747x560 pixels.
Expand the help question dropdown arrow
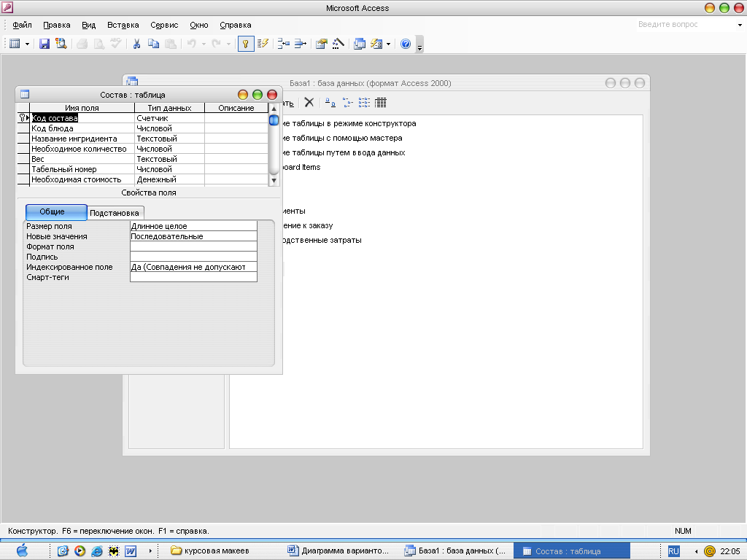[x=740, y=25]
